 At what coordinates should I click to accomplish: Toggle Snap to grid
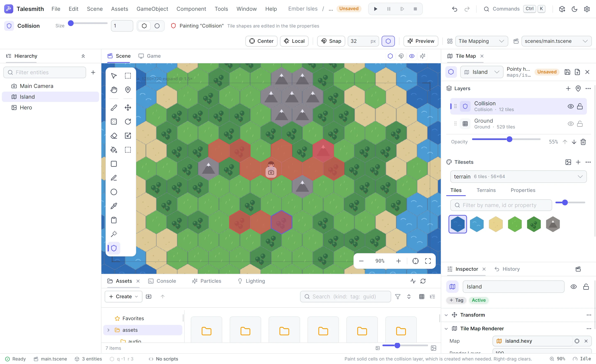(331, 41)
